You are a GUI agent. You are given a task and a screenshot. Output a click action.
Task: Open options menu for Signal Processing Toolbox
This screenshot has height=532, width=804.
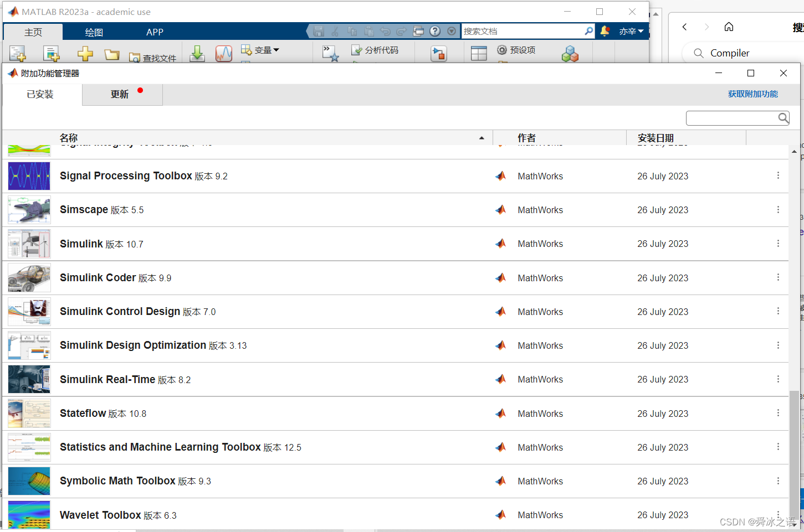(x=778, y=175)
